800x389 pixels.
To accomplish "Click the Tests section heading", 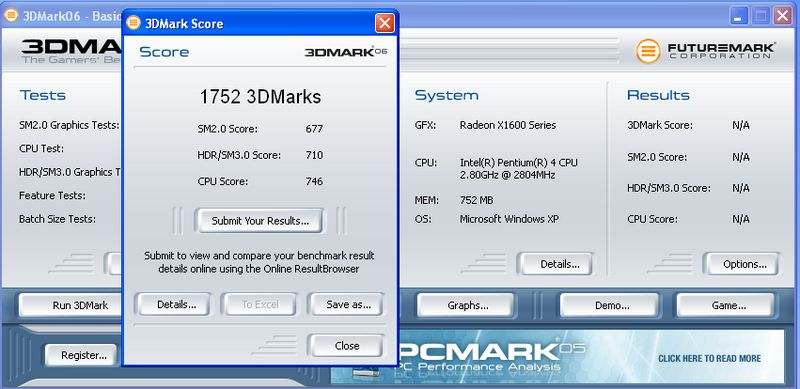I will (43, 95).
